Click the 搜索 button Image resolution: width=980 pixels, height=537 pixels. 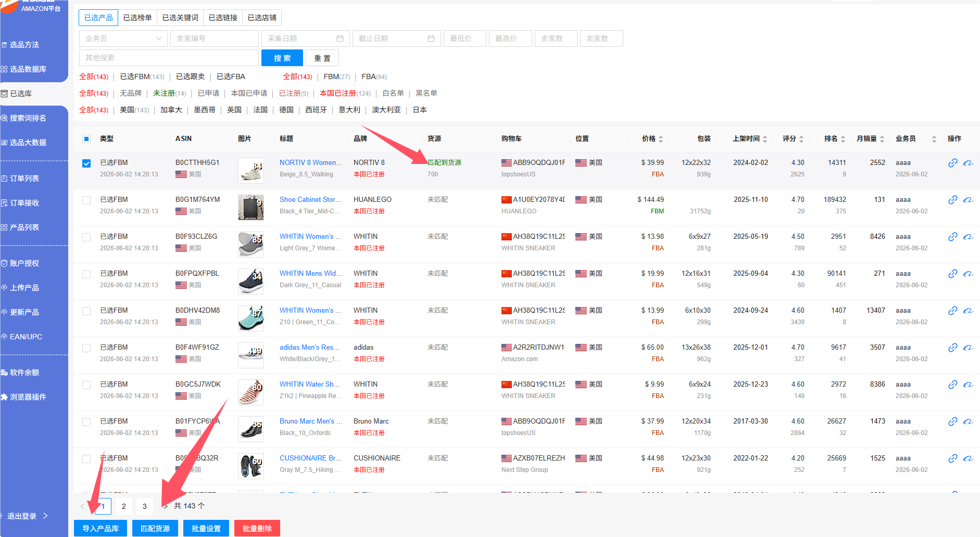point(282,58)
